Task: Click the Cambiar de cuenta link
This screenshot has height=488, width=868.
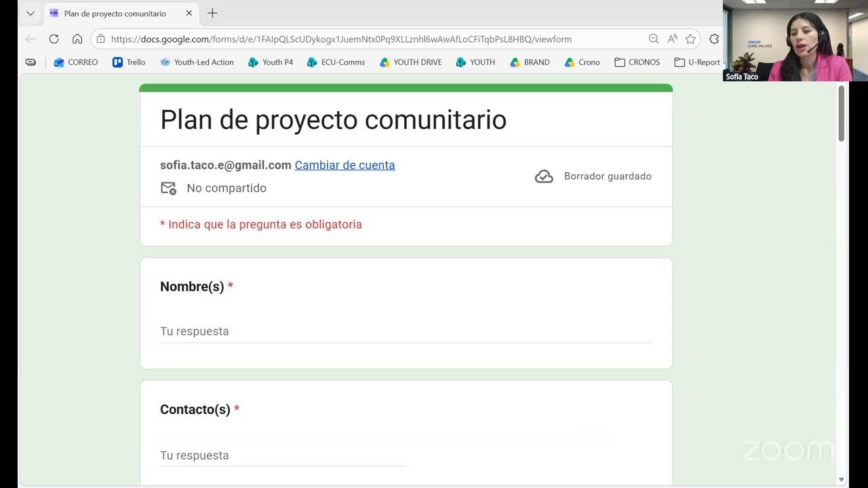Action: click(x=344, y=165)
